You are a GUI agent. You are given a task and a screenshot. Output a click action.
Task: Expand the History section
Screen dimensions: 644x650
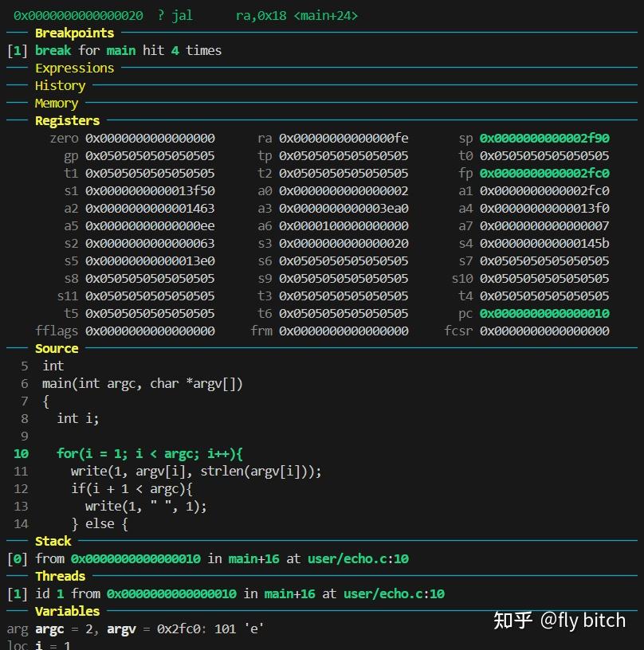(60, 85)
